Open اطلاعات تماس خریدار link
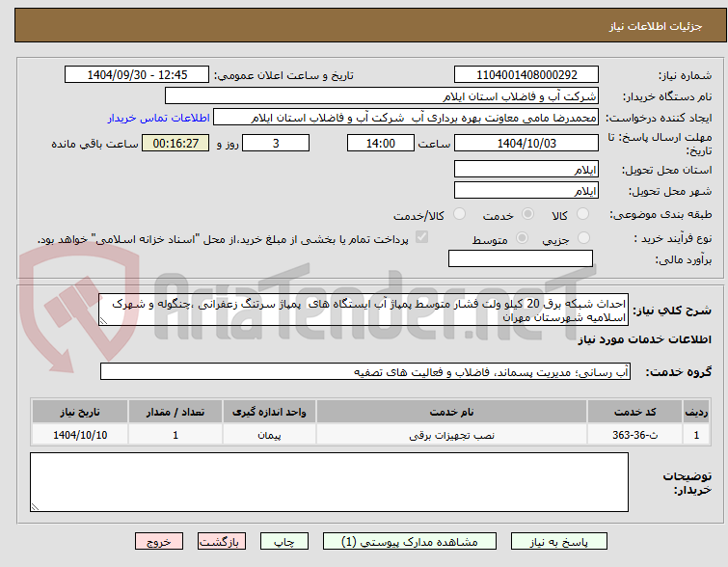The height and width of the screenshot is (567, 728). pos(159,118)
